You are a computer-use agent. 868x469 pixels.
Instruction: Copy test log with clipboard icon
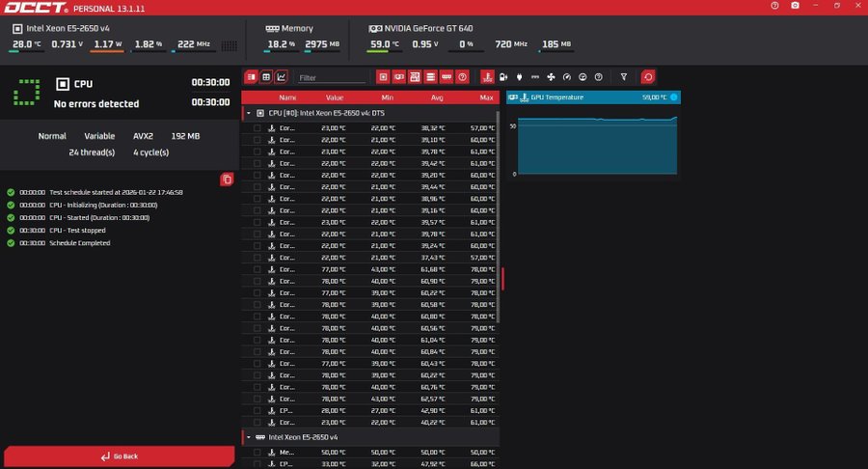click(x=227, y=179)
